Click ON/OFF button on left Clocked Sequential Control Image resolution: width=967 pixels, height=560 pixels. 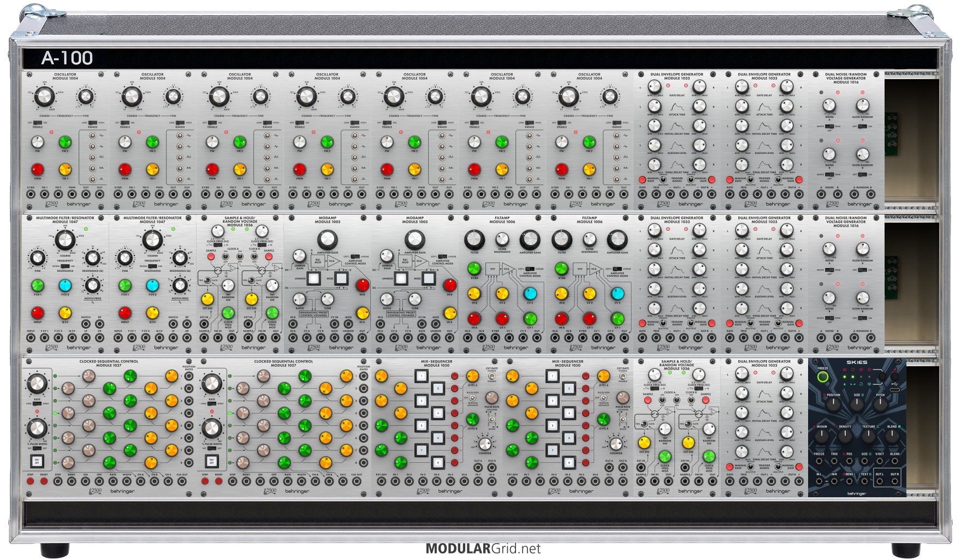37,461
